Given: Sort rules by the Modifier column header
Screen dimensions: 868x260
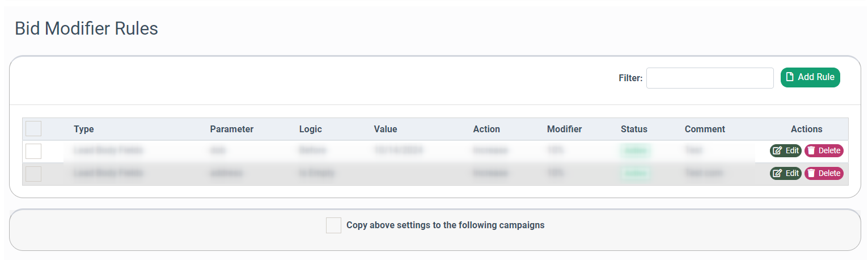Looking at the screenshot, I should click(564, 129).
